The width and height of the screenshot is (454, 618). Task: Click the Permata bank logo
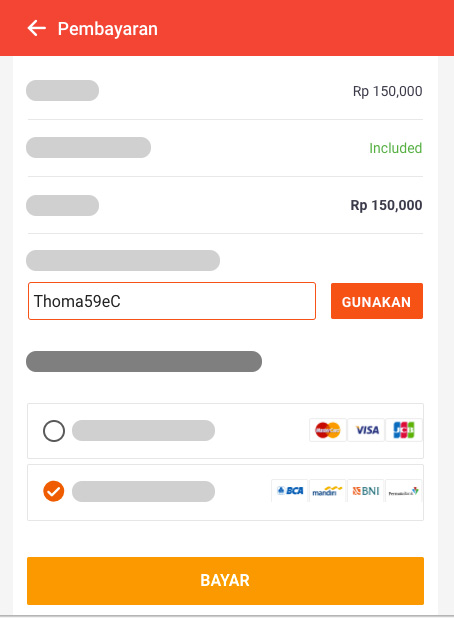pos(404,491)
